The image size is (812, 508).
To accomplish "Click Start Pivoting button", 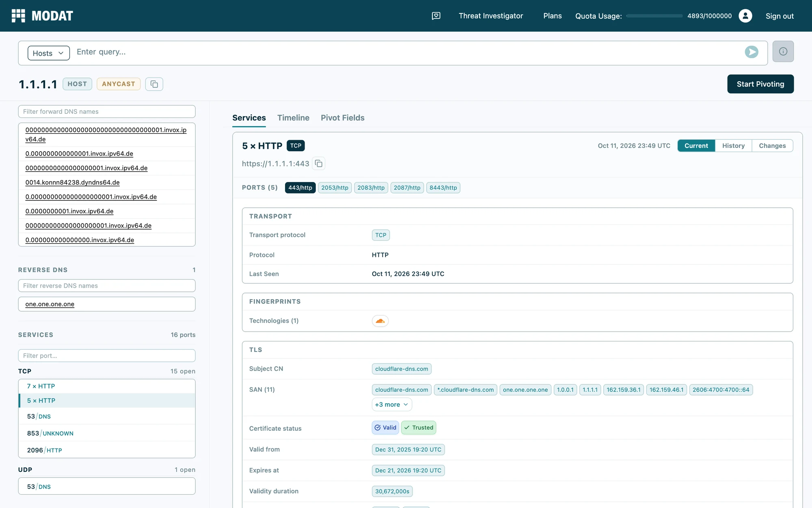I will 760,84.
